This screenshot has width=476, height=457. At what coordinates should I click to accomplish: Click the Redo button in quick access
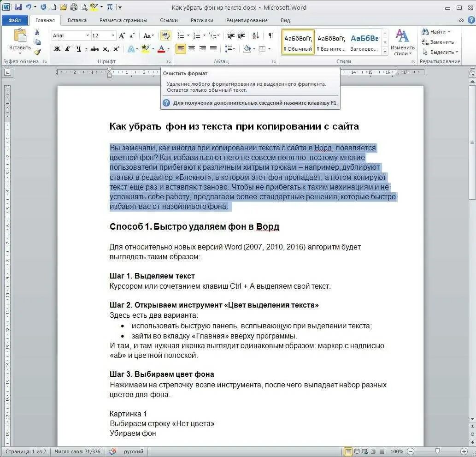43,6
